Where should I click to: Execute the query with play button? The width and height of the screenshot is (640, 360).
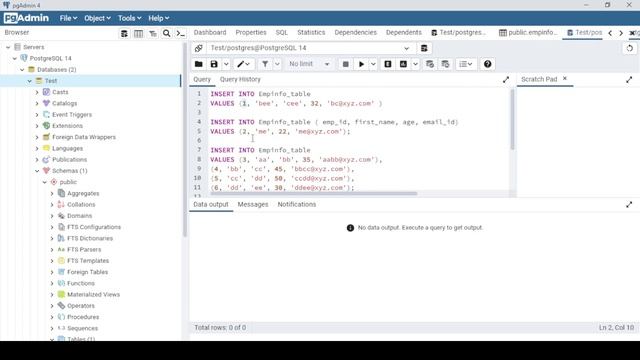pyautogui.click(x=361, y=64)
